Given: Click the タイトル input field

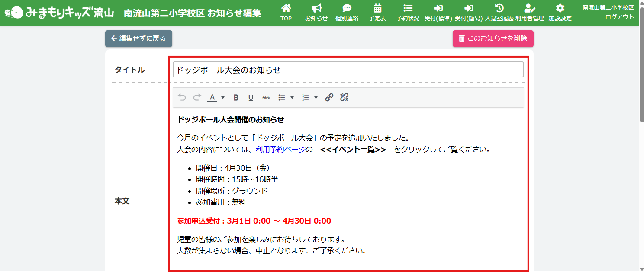Looking at the screenshot, I should pos(348,70).
